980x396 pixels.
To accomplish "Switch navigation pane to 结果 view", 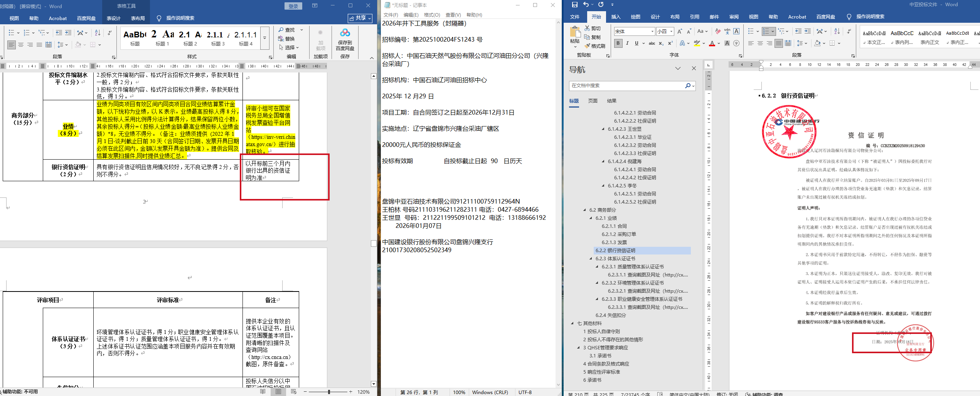I will (x=611, y=101).
